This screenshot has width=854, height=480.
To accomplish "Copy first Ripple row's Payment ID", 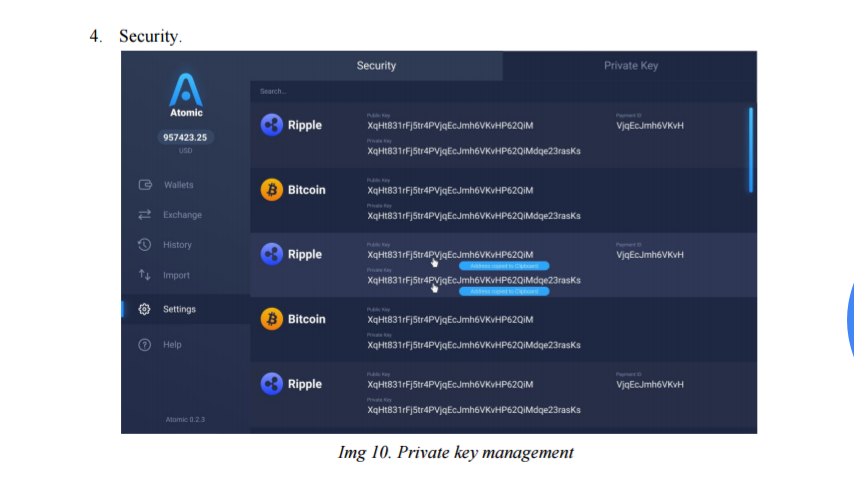I will (650, 125).
